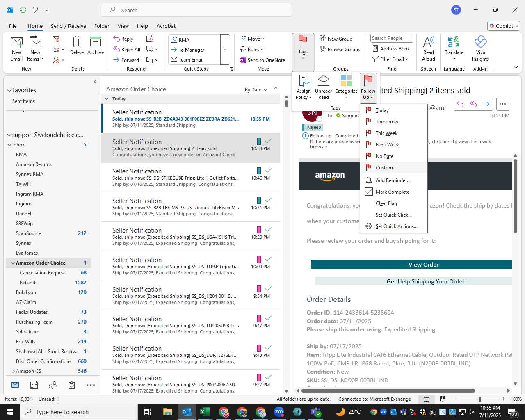Toggle Mark Complete checkbox in flag menu
The height and width of the screenshot is (420, 525).
368,192
